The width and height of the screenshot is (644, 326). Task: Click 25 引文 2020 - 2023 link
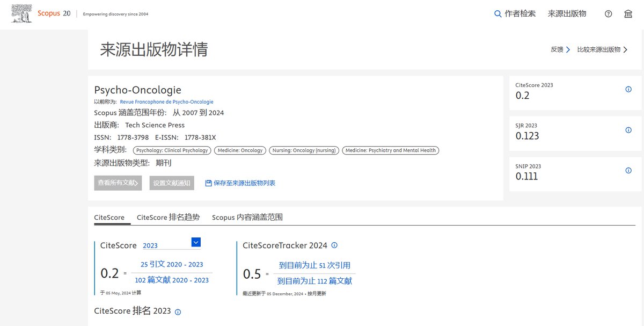pyautogui.click(x=172, y=264)
